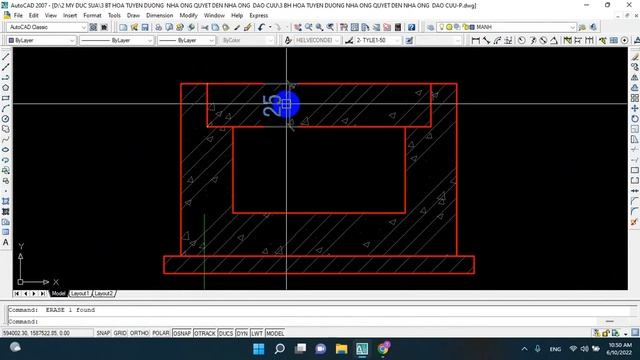Toggle LWT lineweight display
640x360 pixels.
pyautogui.click(x=257, y=333)
